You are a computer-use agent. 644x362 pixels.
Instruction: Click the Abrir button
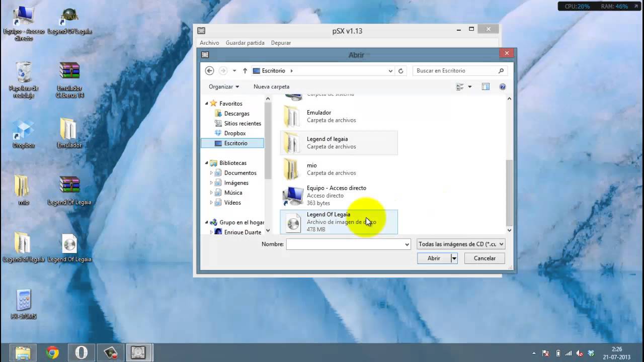434,258
